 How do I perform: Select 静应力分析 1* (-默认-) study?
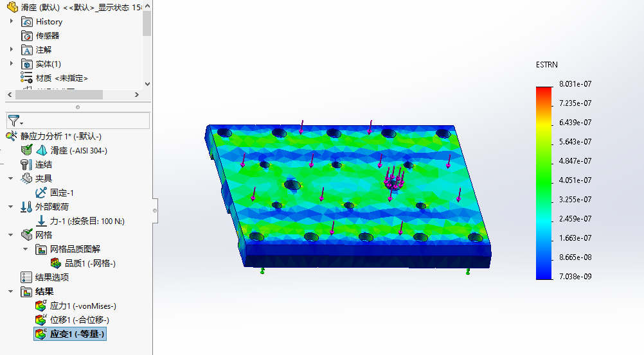[x=61, y=136]
